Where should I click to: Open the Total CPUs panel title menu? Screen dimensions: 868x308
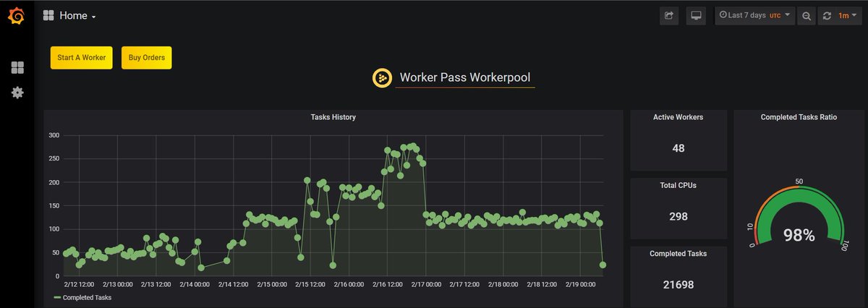coord(678,185)
